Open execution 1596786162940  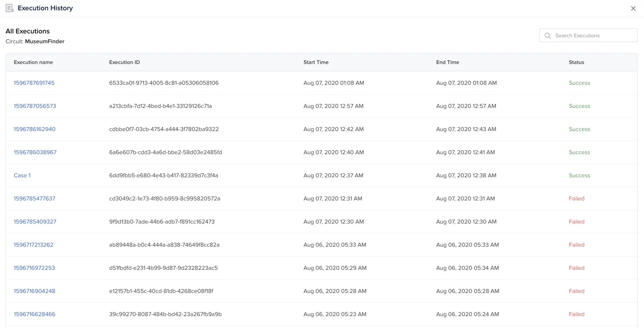click(35, 129)
